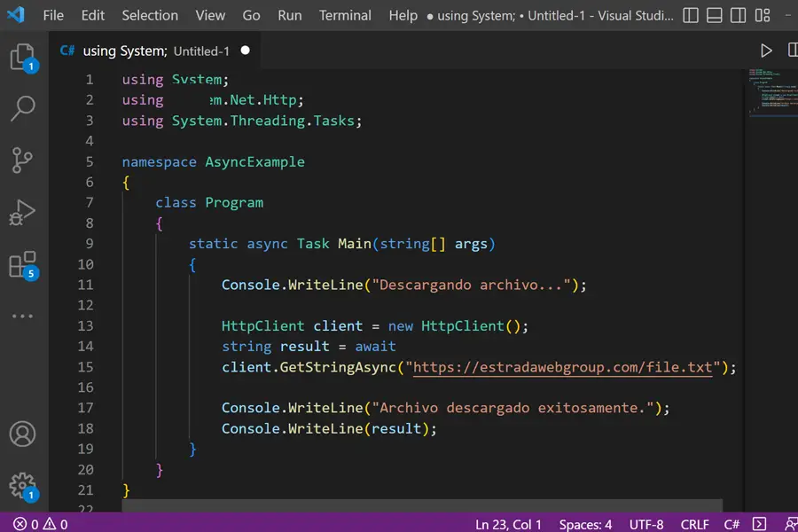This screenshot has width=798, height=532.
Task: Open the More Actions ellipsis menu
Action: click(x=23, y=316)
